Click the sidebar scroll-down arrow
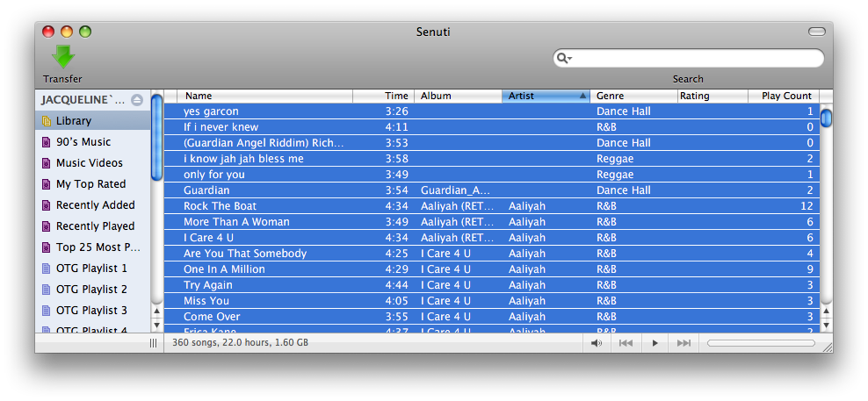868x401 pixels. click(x=156, y=326)
